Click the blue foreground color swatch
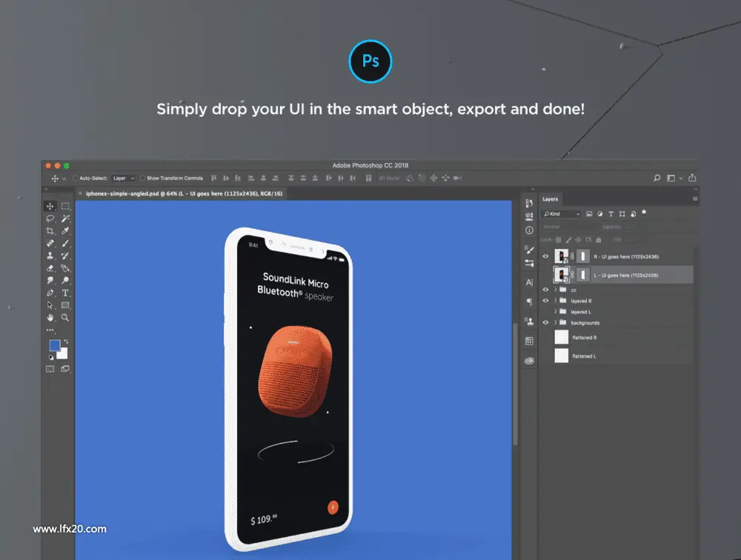The width and height of the screenshot is (741, 560). [x=54, y=345]
